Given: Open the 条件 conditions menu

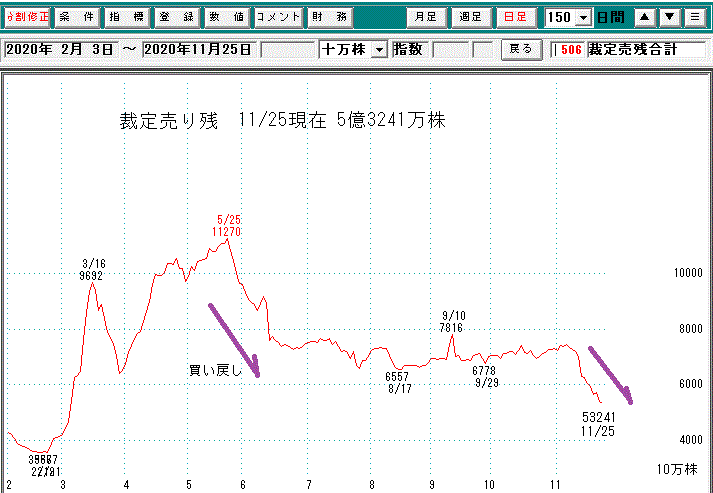Looking at the screenshot, I should 76,18.
